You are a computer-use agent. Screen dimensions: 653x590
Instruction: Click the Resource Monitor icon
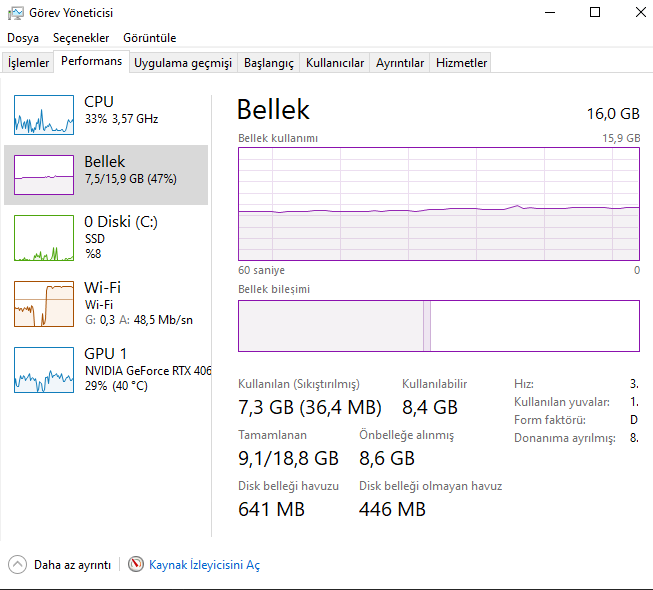tap(136, 565)
